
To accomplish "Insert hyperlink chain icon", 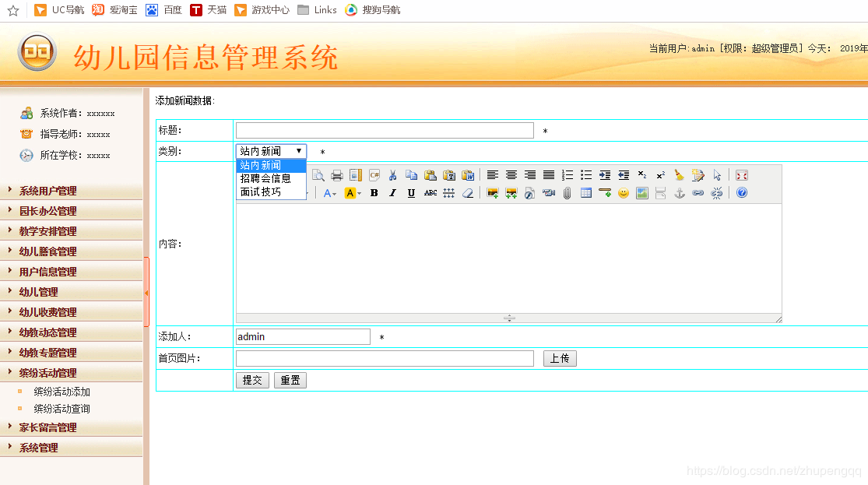I will click(x=698, y=192).
